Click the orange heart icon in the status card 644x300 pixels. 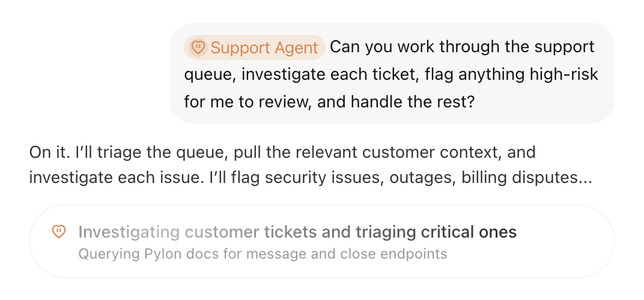tap(59, 232)
